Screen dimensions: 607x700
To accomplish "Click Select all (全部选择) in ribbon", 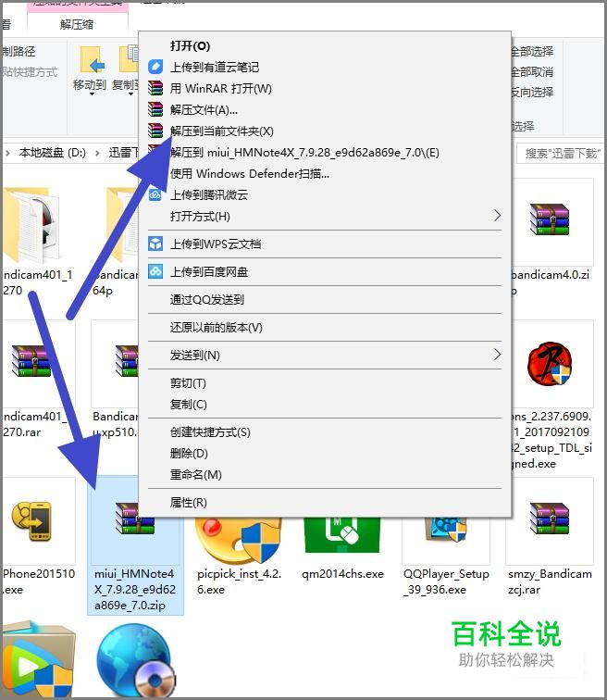I will (532, 51).
